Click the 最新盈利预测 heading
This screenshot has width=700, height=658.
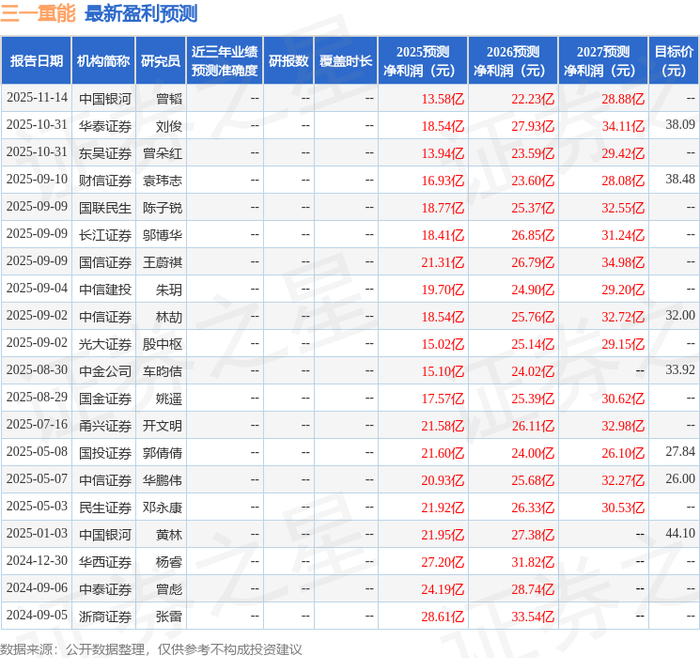point(141,13)
